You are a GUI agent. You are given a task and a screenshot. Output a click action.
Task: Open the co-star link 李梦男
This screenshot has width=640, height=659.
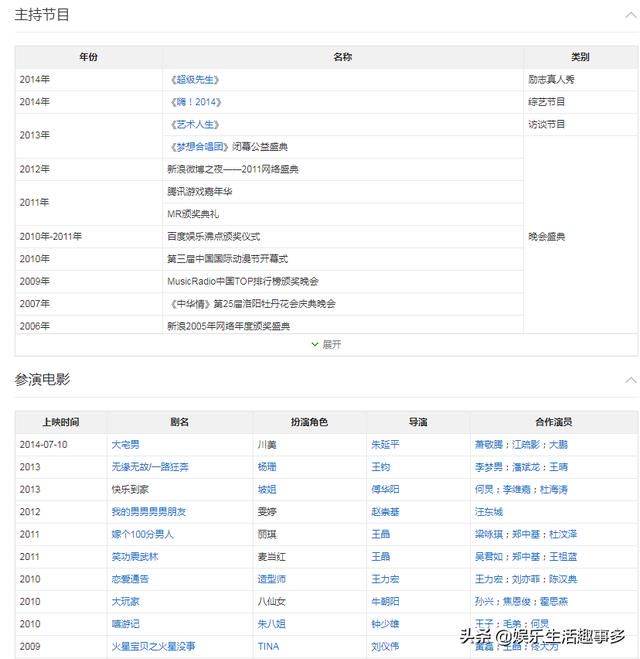[x=489, y=467]
